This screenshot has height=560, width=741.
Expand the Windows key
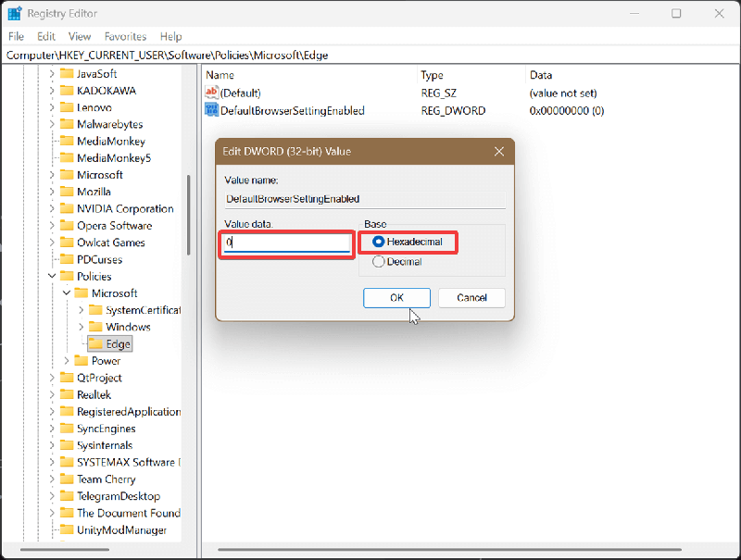pos(81,327)
